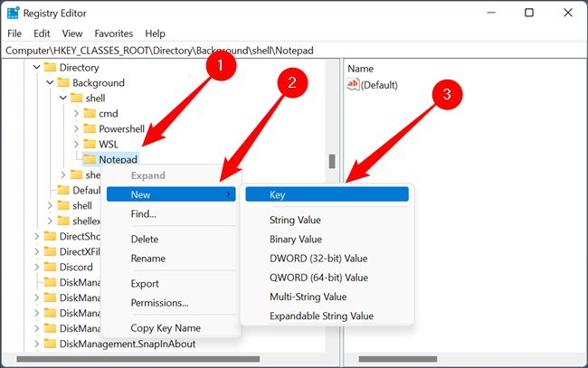The width and height of the screenshot is (588, 368).
Task: Close the Registry Editor window
Action: 568,13
